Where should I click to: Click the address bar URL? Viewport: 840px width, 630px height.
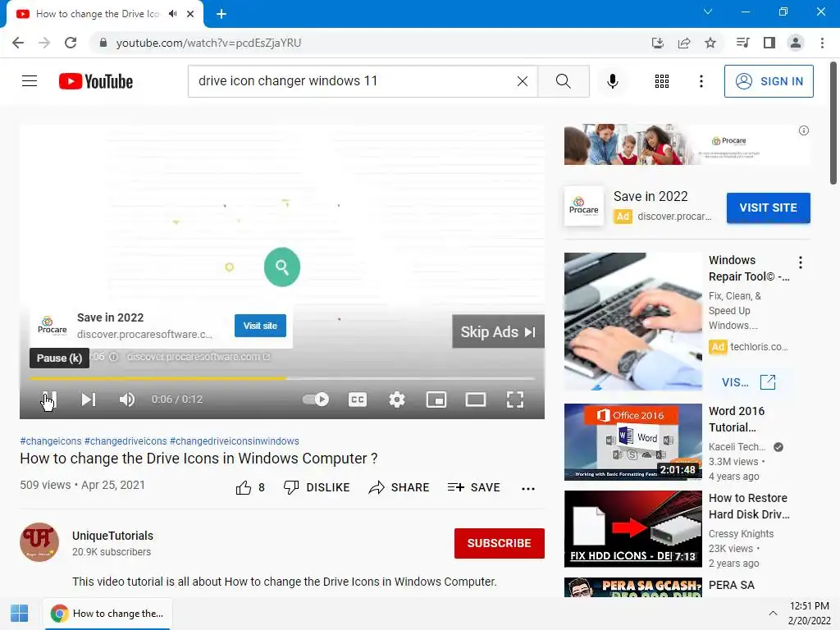pyautogui.click(x=208, y=43)
